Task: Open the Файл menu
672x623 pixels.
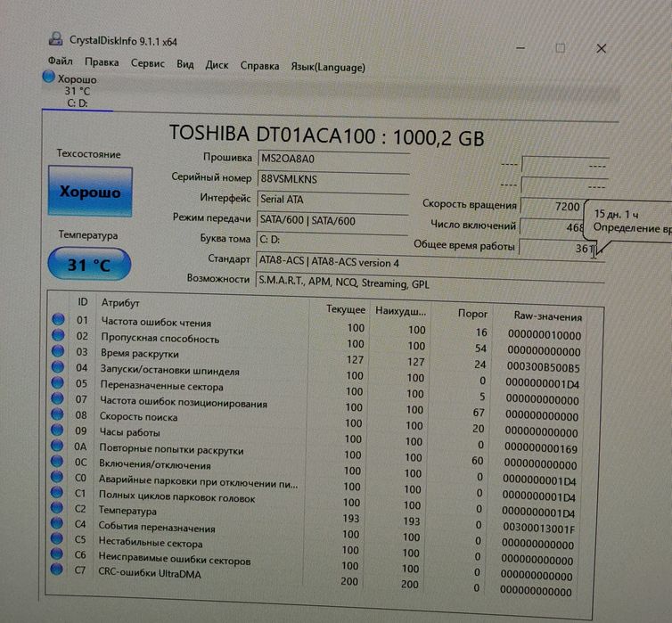Action: pos(60,61)
